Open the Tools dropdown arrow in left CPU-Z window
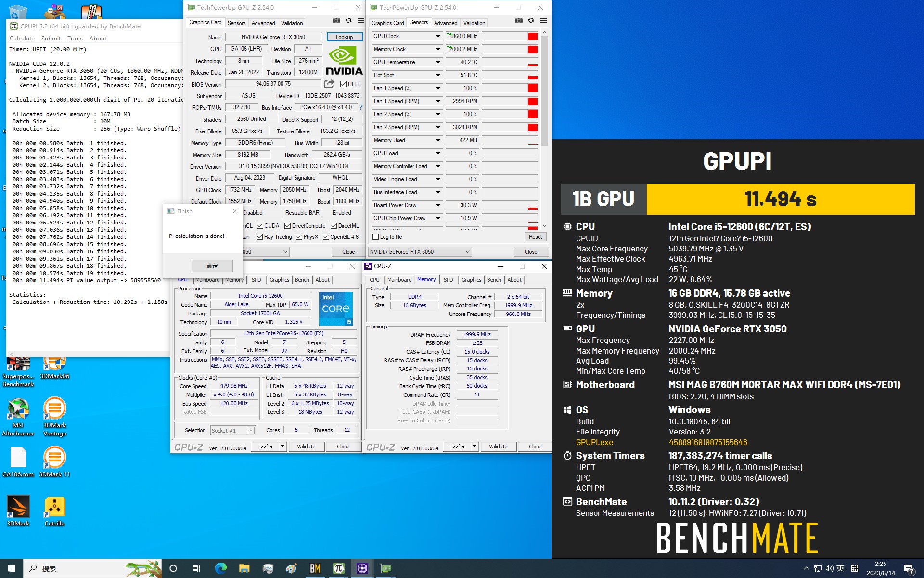The width and height of the screenshot is (924, 578). [x=283, y=447]
